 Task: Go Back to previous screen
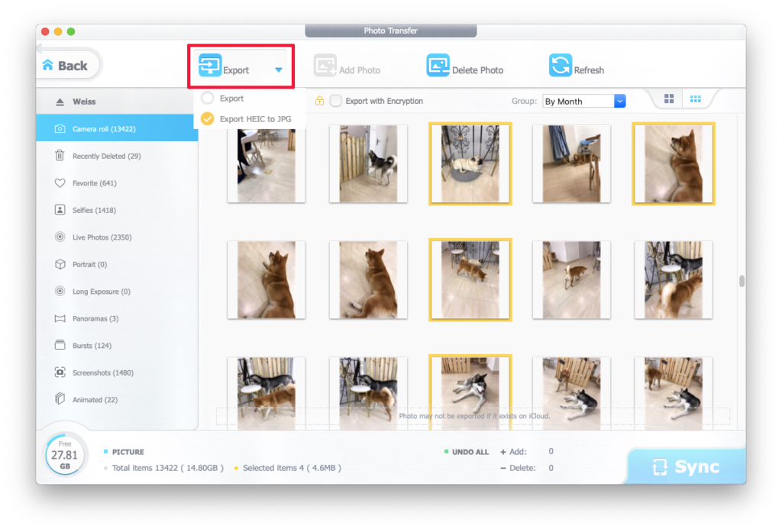66,66
